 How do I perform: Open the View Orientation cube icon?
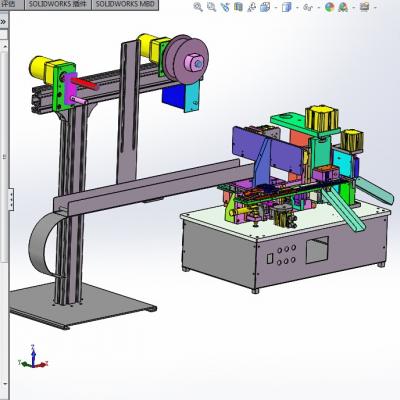tap(265, 7)
